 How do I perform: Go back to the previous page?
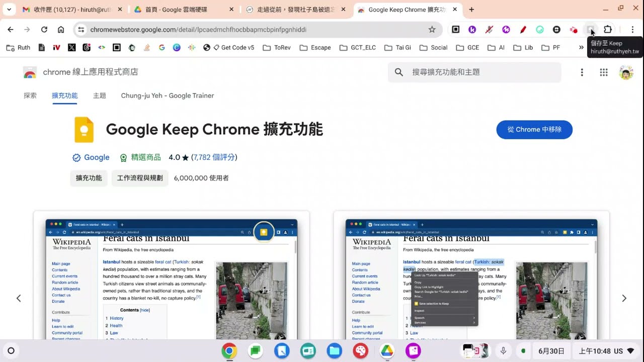coord(11,30)
